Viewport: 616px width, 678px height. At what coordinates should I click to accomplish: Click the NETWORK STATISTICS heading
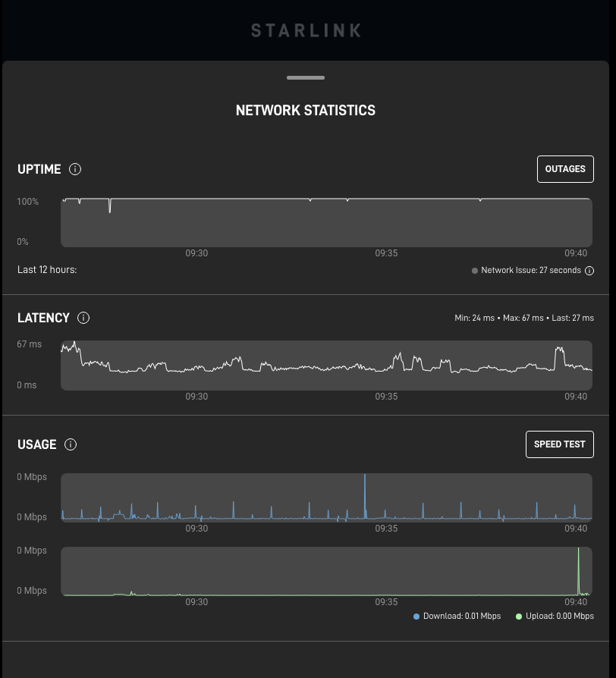coord(306,110)
